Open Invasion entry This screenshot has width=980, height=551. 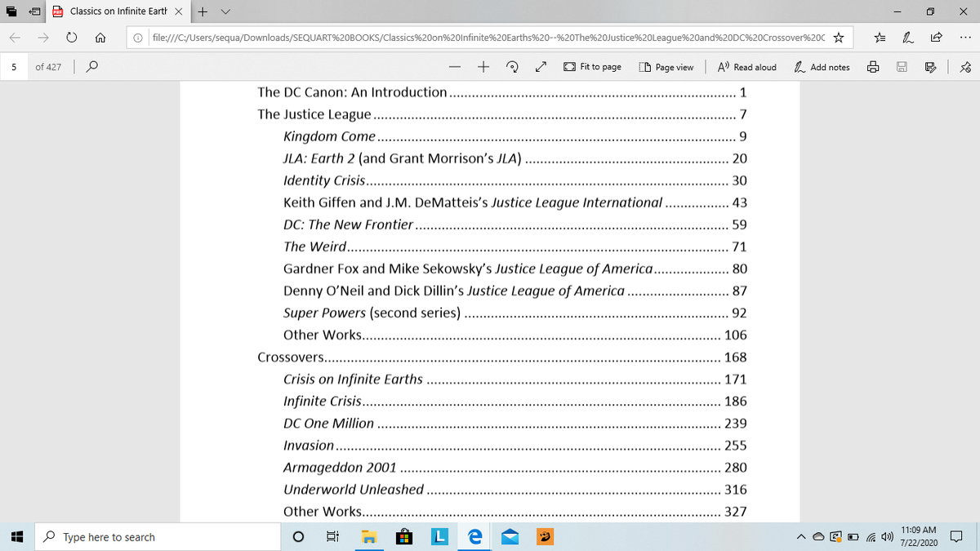[x=514, y=446]
